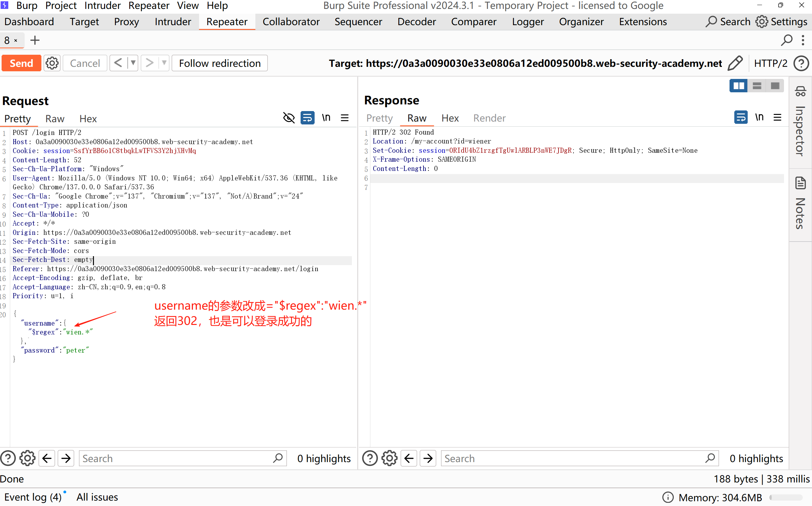Add a new Repeater tab
The image size is (812, 506).
35,40
